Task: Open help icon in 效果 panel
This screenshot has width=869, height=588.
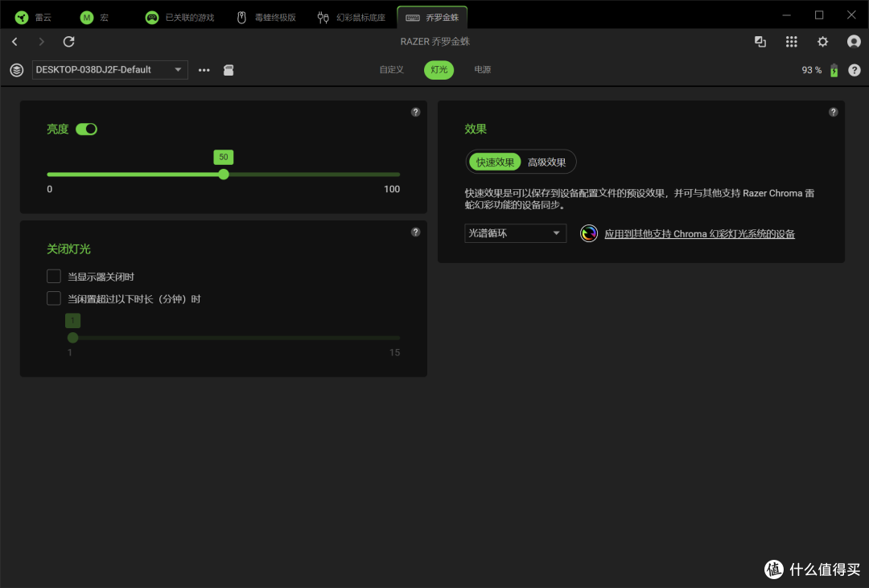Action: pyautogui.click(x=833, y=112)
